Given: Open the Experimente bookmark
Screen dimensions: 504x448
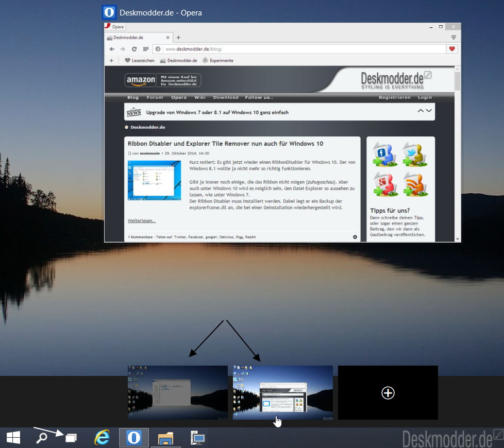Looking at the screenshot, I should click(x=218, y=60).
